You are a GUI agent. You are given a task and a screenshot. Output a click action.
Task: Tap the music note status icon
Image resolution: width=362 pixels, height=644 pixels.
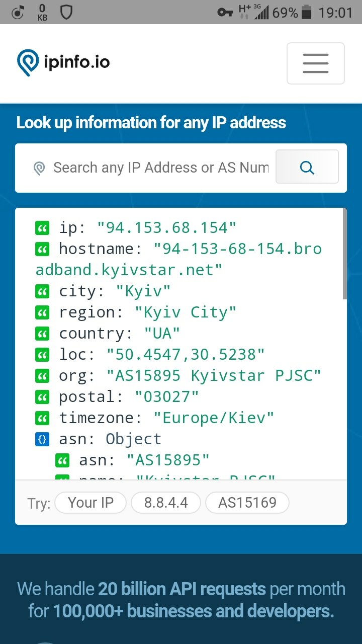tap(18, 12)
